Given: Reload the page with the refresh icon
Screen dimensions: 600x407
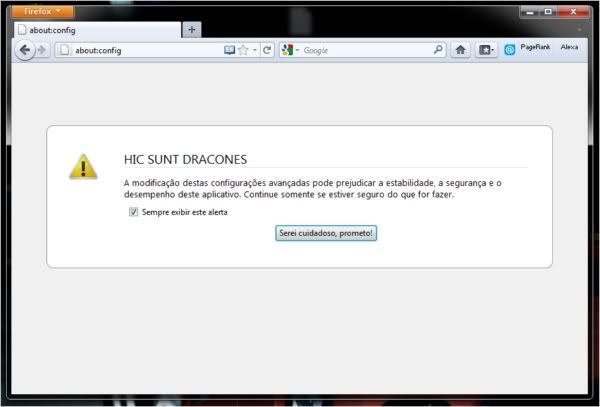Looking at the screenshot, I should 267,50.
